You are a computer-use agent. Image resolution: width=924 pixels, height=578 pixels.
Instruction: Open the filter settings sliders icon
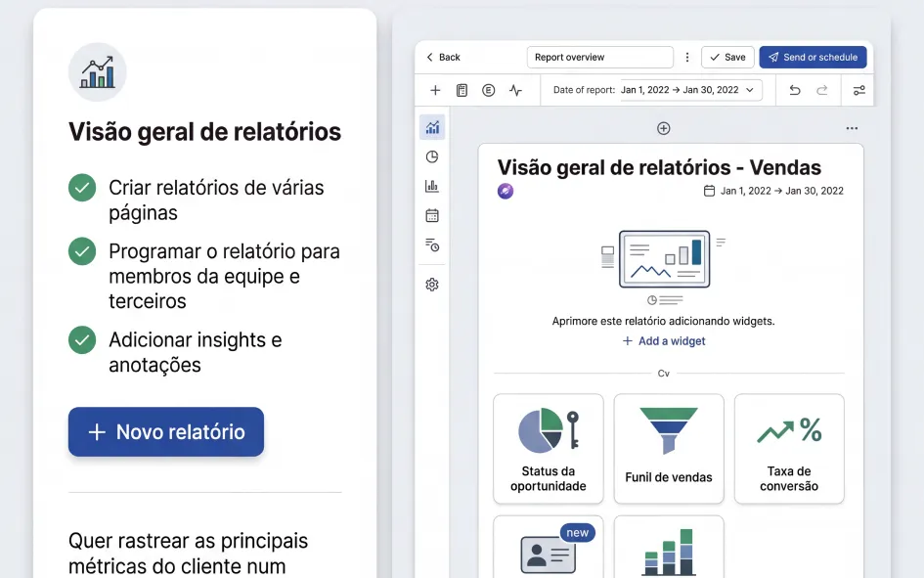click(859, 90)
